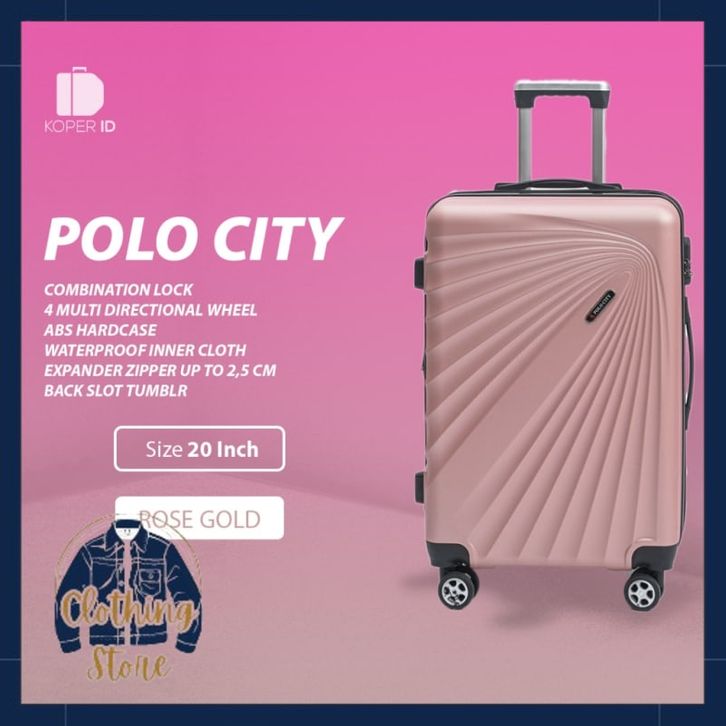Click the upper side bumper on suitcase
Screen dimensions: 726x726
tap(418, 271)
